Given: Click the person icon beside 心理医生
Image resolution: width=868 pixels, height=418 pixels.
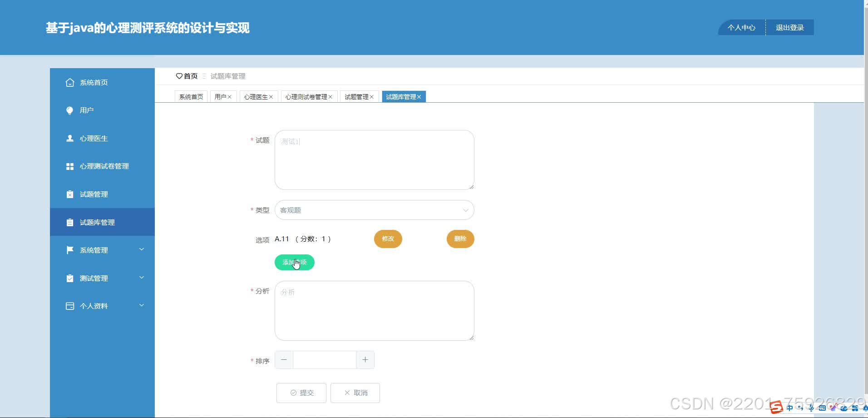Looking at the screenshot, I should (69, 138).
